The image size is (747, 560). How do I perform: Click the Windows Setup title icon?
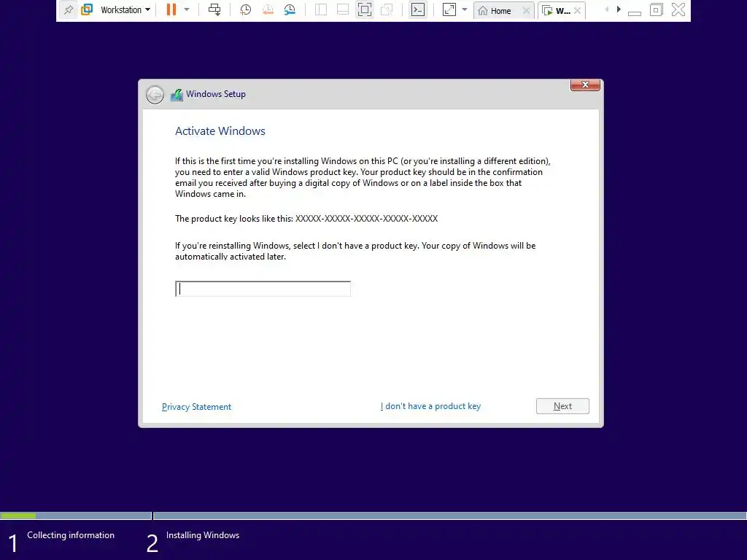177,94
